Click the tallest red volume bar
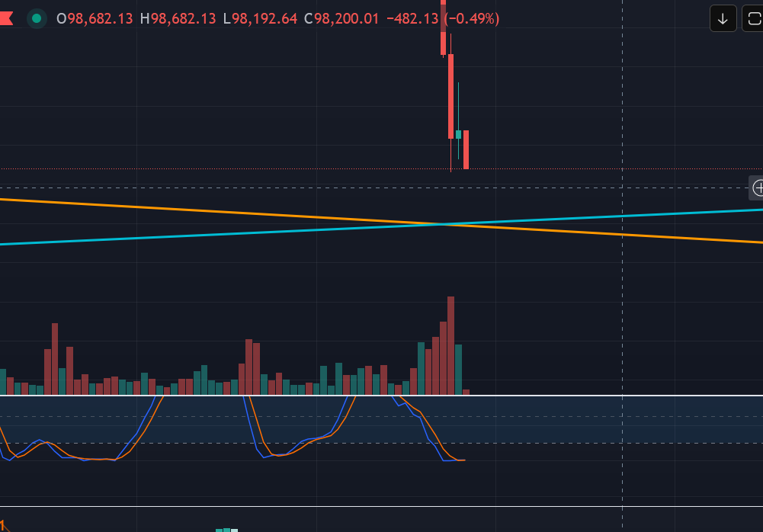The image size is (763, 532). coord(450,345)
